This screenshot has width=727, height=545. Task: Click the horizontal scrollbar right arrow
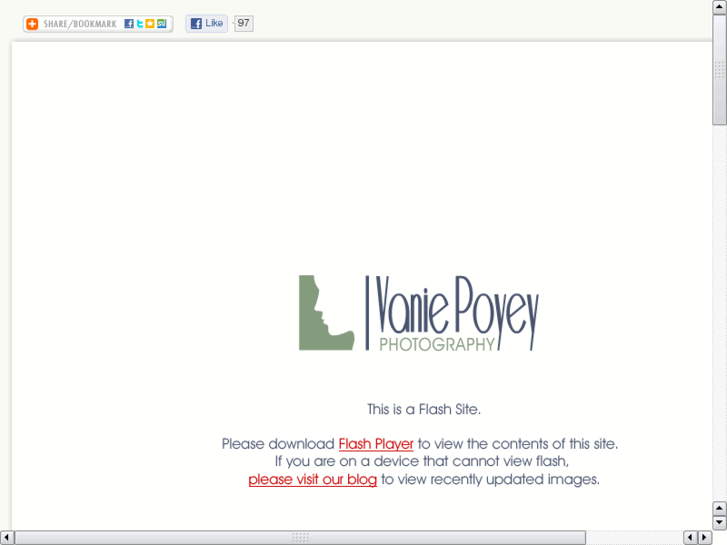705,538
